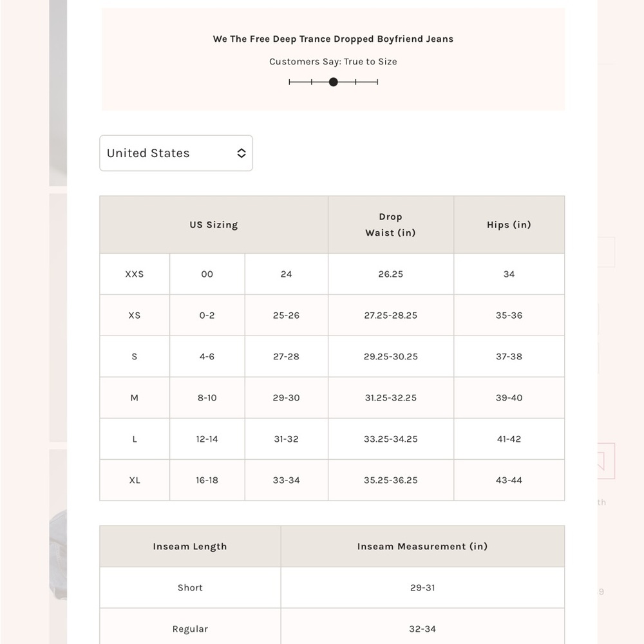Image resolution: width=644 pixels, height=644 pixels.
Task: Click the 39-40 hips measurement cell
Action: pyautogui.click(x=509, y=397)
